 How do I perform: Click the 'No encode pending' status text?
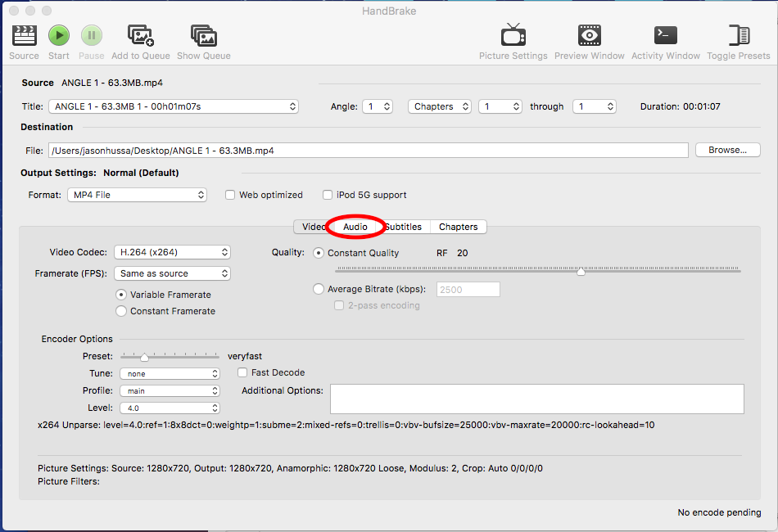[719, 512]
